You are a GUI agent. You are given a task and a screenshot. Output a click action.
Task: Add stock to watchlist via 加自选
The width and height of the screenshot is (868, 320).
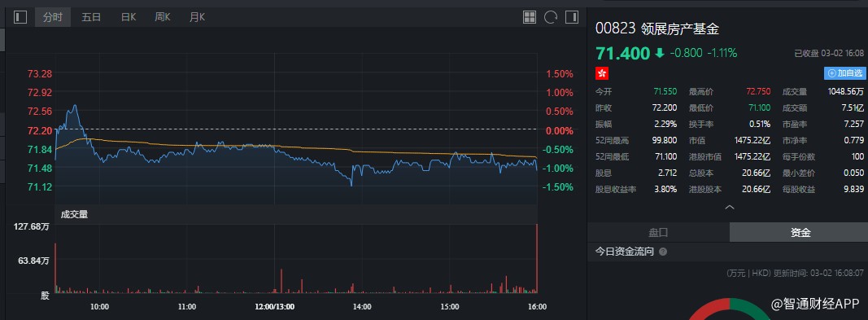pyautogui.click(x=844, y=73)
